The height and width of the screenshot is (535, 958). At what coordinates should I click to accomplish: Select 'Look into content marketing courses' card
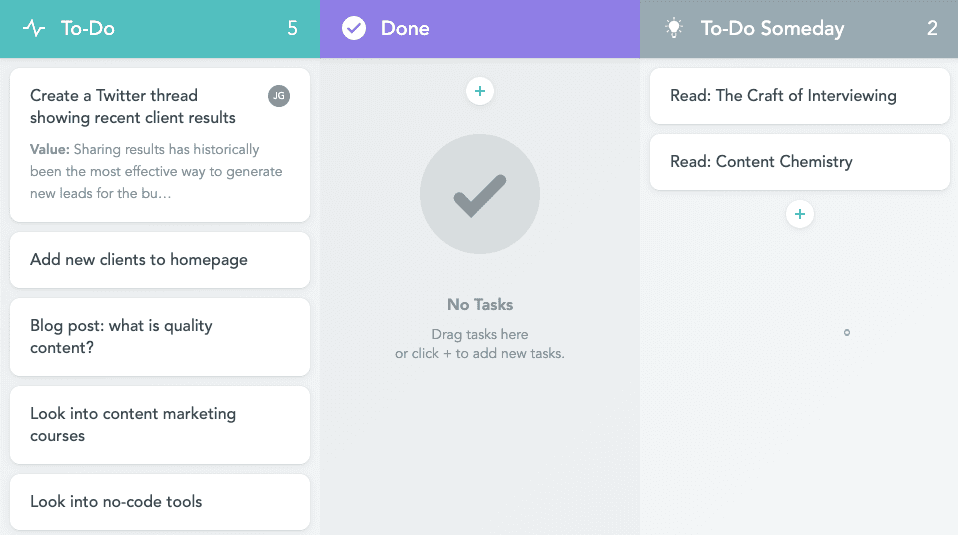coord(133,424)
